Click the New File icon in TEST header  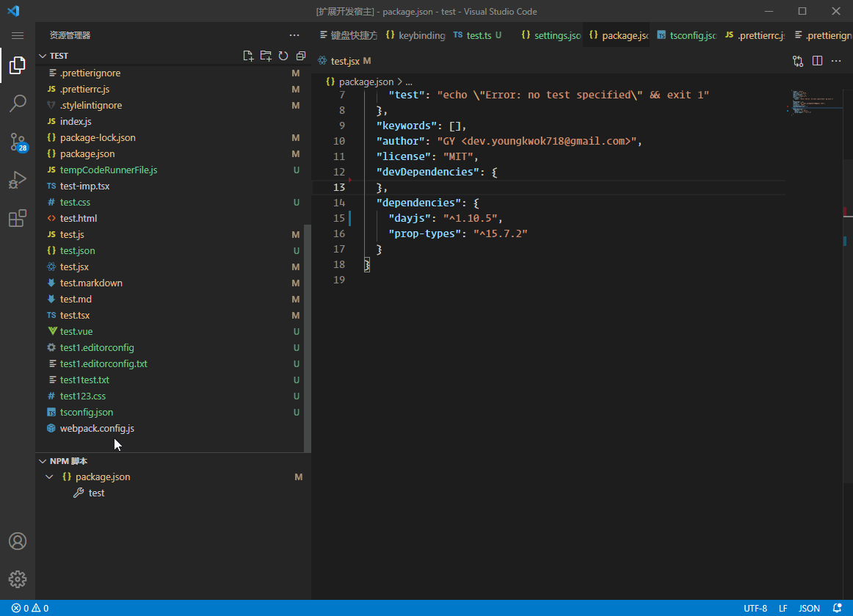tap(248, 56)
